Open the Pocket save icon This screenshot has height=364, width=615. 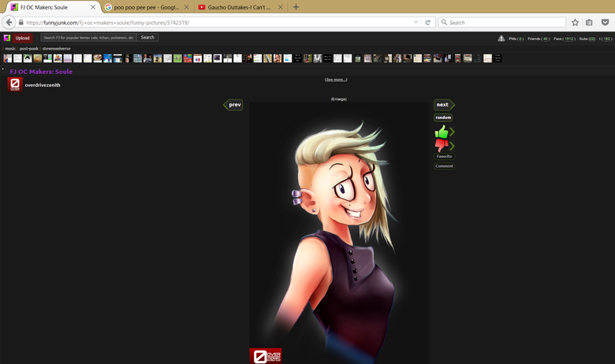pyautogui.click(x=603, y=22)
